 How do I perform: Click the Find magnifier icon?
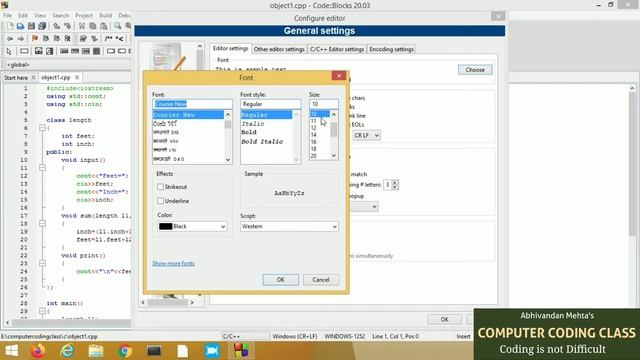pyautogui.click(x=118, y=26)
